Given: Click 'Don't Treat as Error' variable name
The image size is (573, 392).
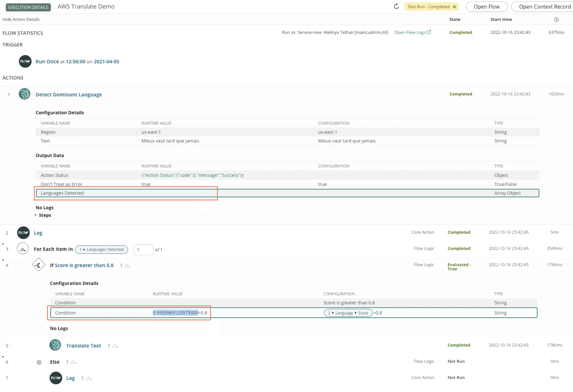Looking at the screenshot, I should click(62, 184).
